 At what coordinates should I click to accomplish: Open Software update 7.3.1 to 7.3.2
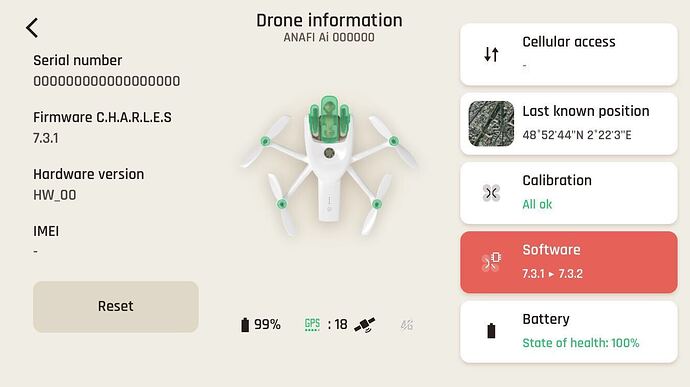[x=569, y=262]
